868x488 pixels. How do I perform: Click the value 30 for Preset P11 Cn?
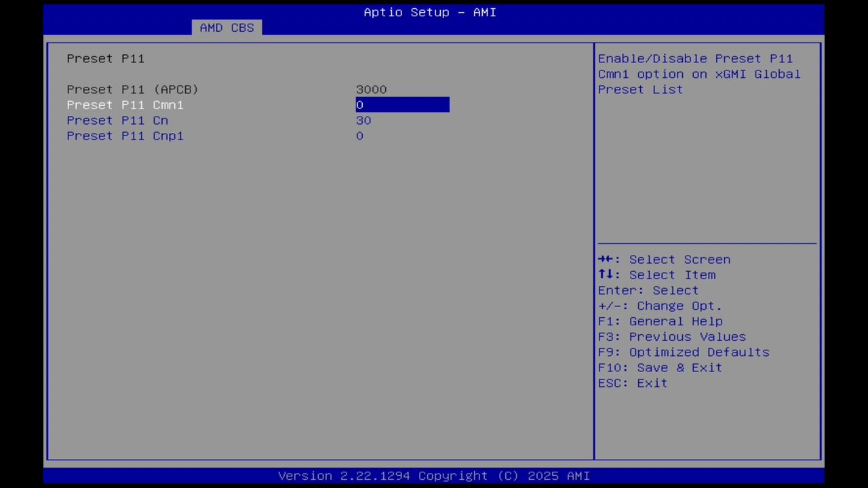coord(363,120)
